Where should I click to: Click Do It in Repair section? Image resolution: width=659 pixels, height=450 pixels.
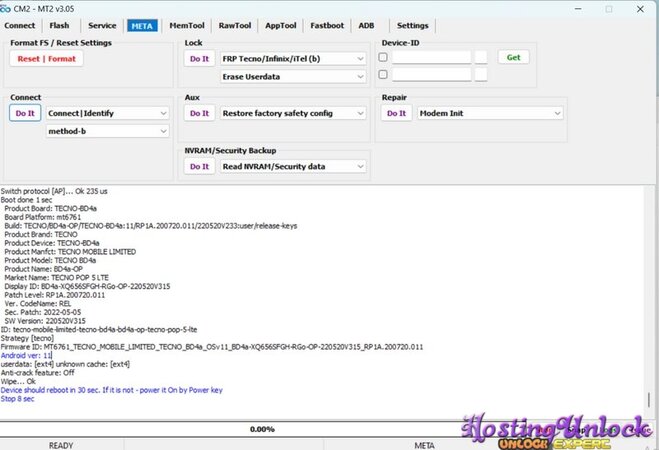click(x=396, y=113)
